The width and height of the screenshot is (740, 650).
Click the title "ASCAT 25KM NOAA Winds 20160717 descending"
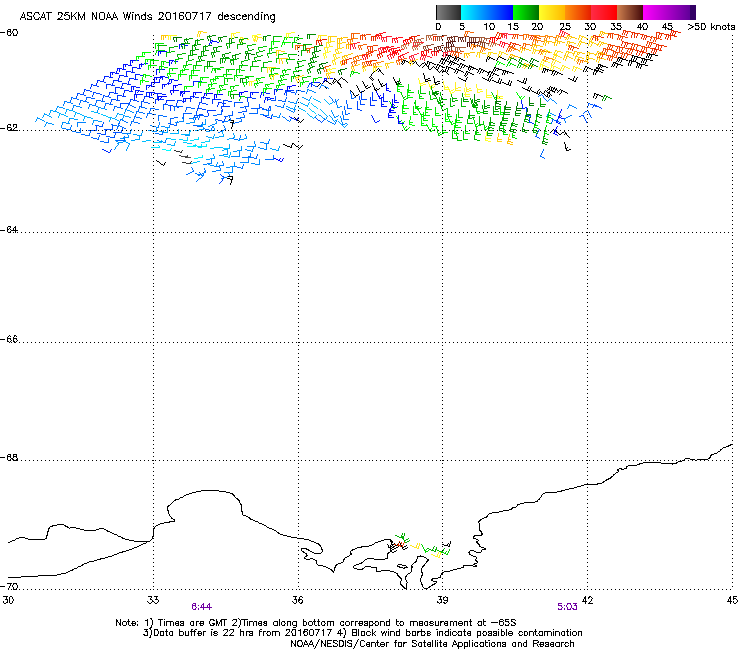[x=147, y=16]
